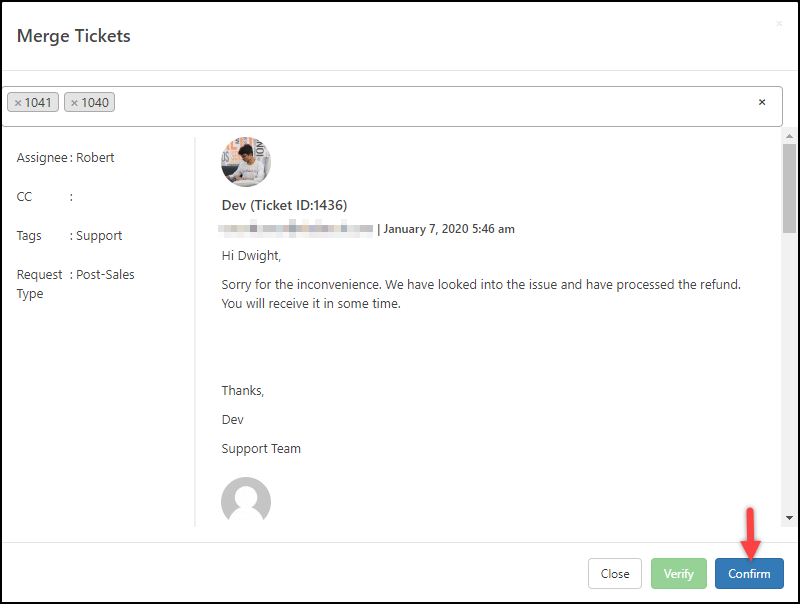Focus the ticket selection input field
800x604 pixels.
click(430, 103)
